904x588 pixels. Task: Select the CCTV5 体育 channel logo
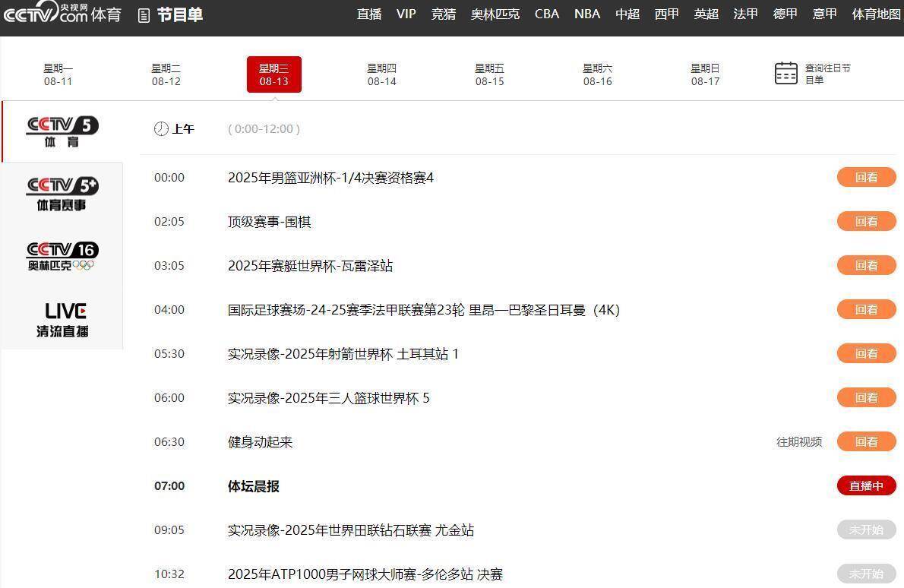coord(62,131)
